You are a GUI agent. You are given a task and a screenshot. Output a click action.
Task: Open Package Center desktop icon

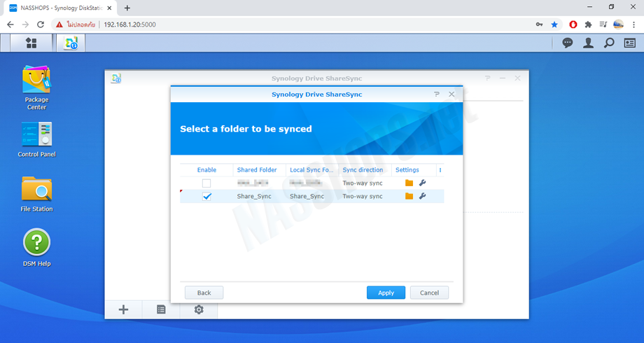pyautogui.click(x=36, y=88)
